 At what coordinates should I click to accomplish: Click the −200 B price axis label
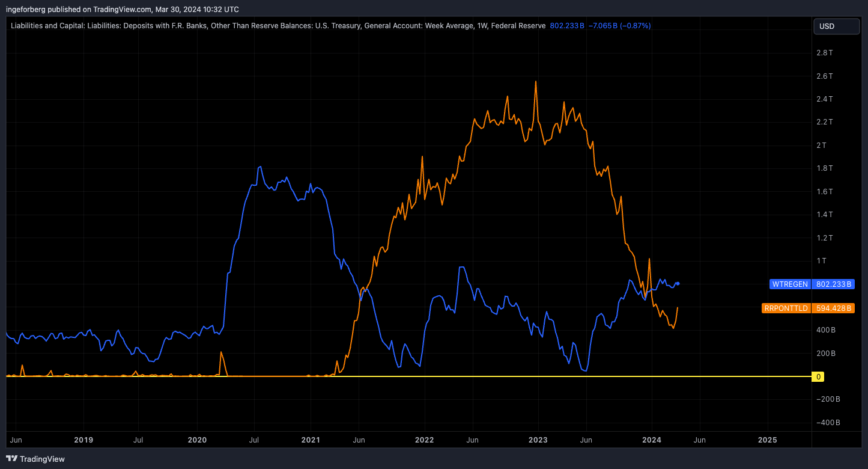tap(828, 399)
